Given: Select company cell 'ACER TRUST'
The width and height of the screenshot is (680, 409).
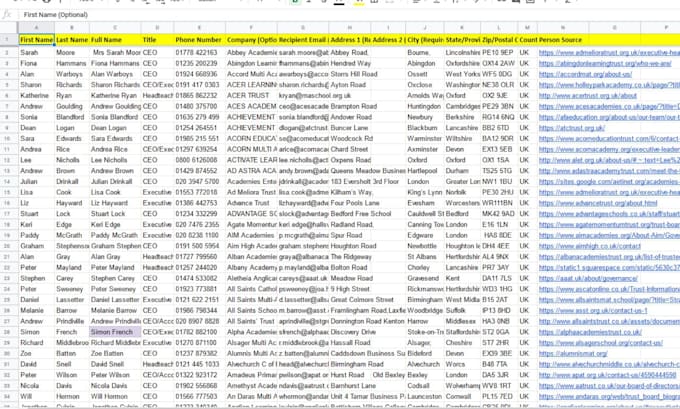Looking at the screenshot, I should point(251,95).
